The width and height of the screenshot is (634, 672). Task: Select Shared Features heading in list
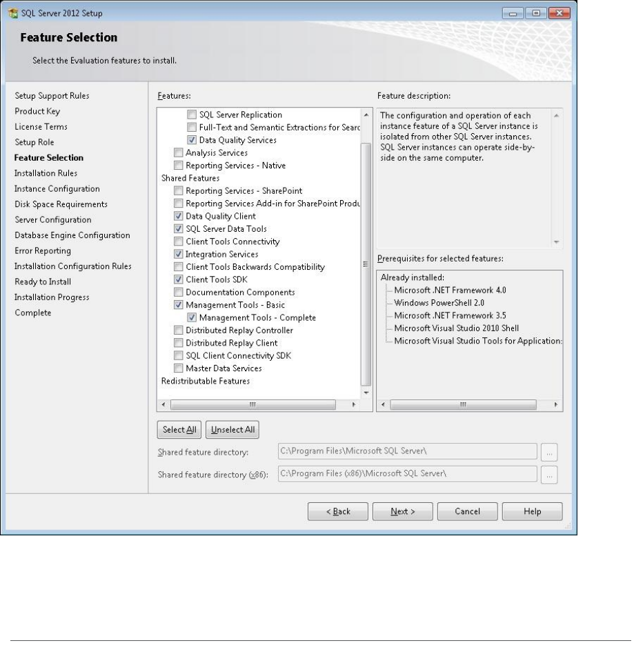tap(190, 178)
